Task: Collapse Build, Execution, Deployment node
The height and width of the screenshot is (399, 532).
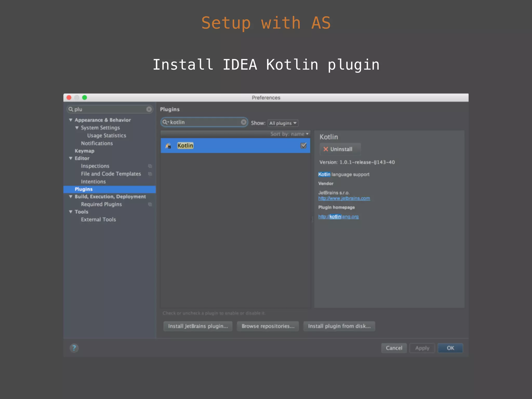Action: [71, 197]
